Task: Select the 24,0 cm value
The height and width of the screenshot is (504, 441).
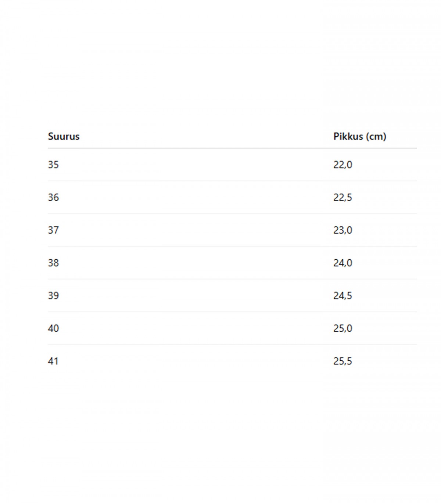Action: pos(343,263)
